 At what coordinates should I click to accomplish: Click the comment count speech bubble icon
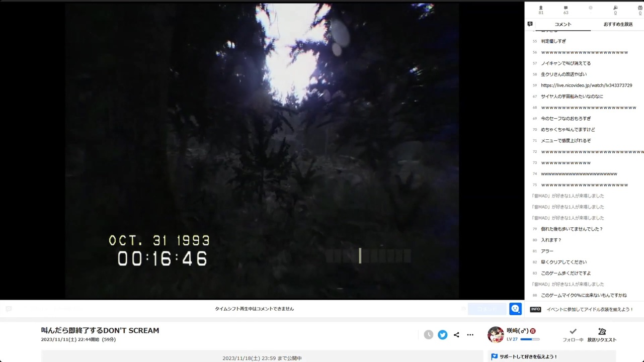(x=566, y=8)
